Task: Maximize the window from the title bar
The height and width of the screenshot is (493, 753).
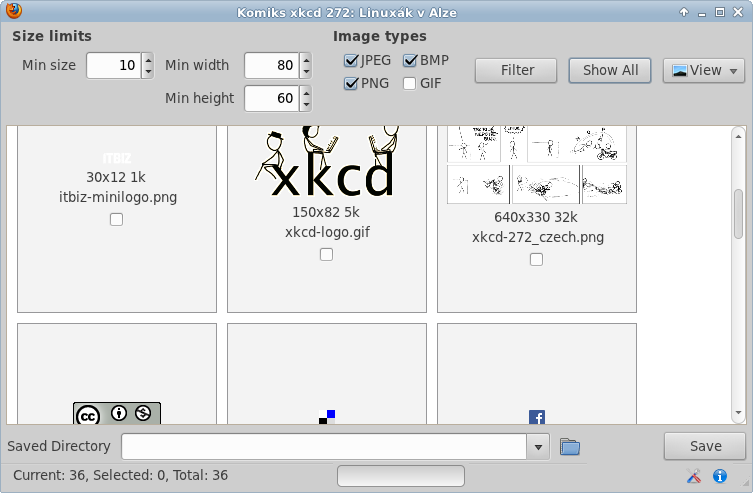Action: click(719, 12)
